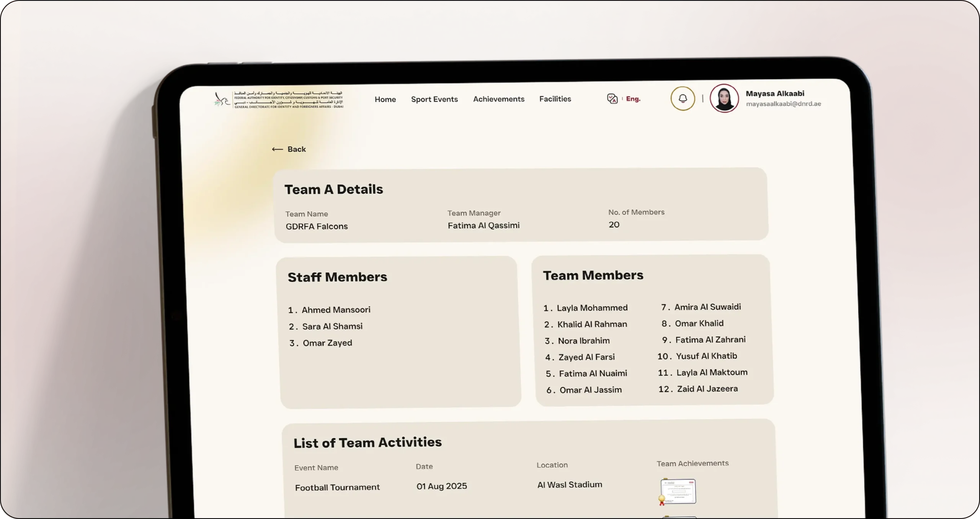
Task: Select team member Nora Ibrahim
Action: point(583,341)
